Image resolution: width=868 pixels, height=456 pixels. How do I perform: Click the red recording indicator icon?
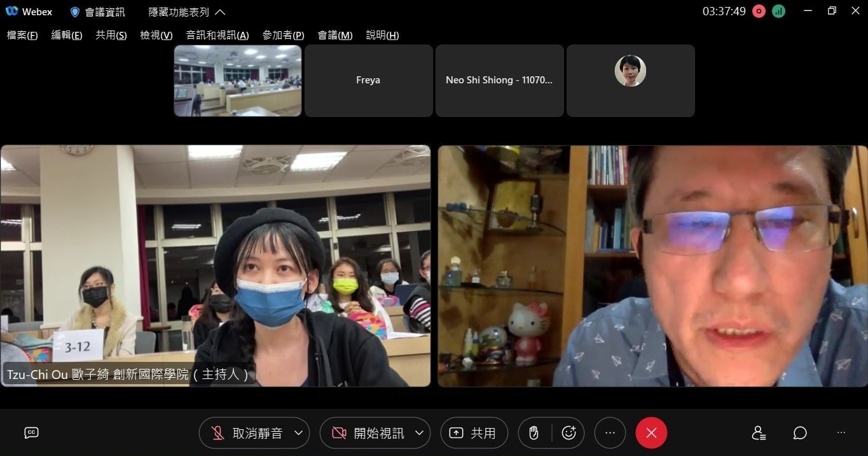point(759,11)
